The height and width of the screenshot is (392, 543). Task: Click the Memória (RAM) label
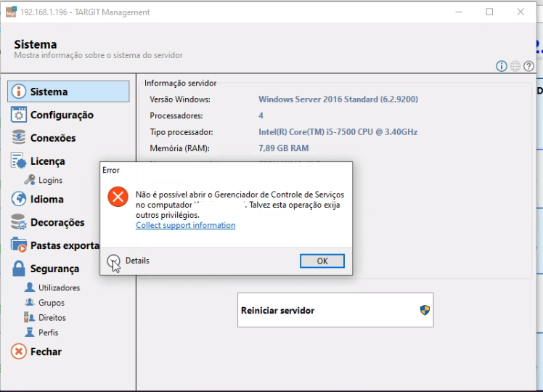click(179, 148)
